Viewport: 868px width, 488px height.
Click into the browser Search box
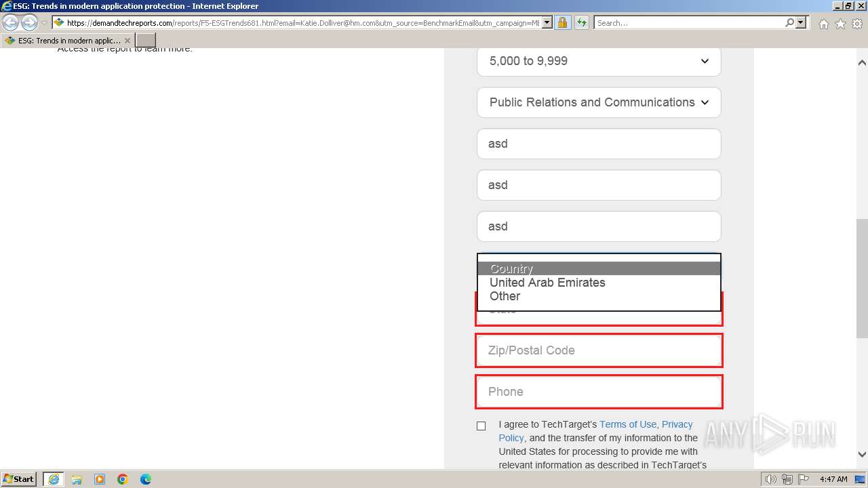point(689,22)
